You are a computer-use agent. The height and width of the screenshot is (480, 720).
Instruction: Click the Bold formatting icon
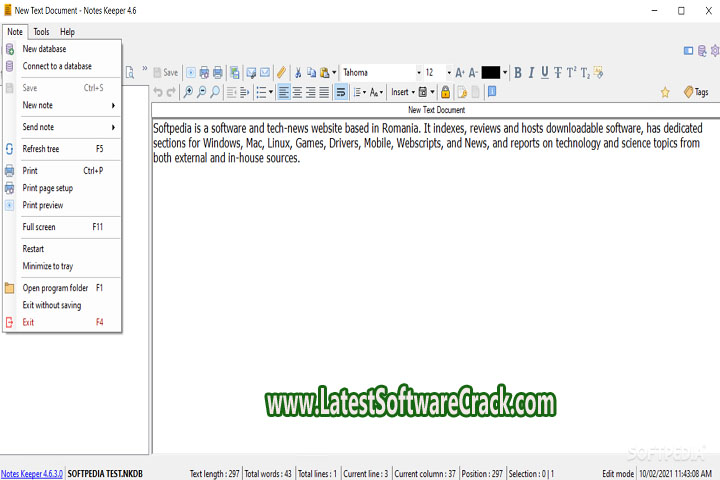pyautogui.click(x=518, y=72)
